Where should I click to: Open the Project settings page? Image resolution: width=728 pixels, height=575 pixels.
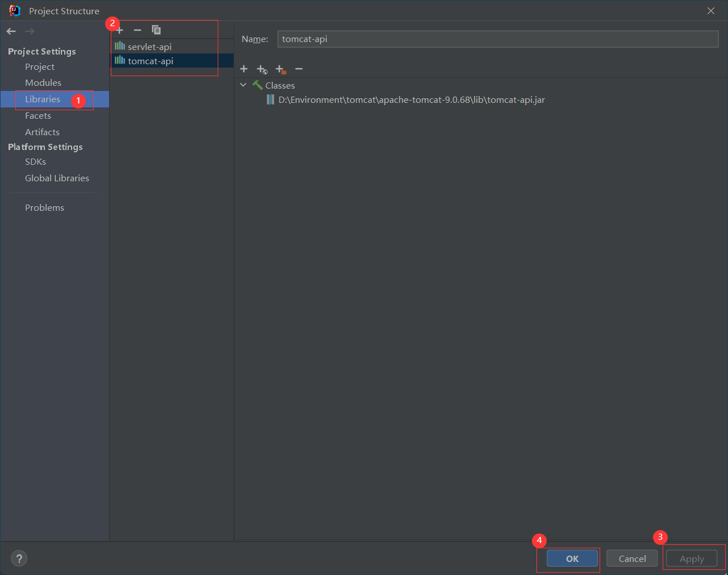tap(40, 66)
